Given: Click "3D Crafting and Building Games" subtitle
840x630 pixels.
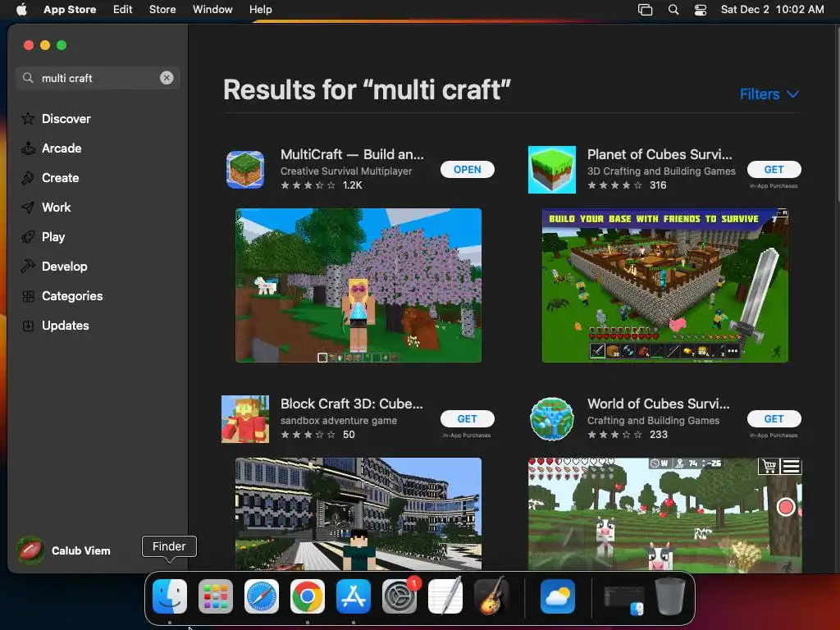Looking at the screenshot, I should (x=661, y=171).
